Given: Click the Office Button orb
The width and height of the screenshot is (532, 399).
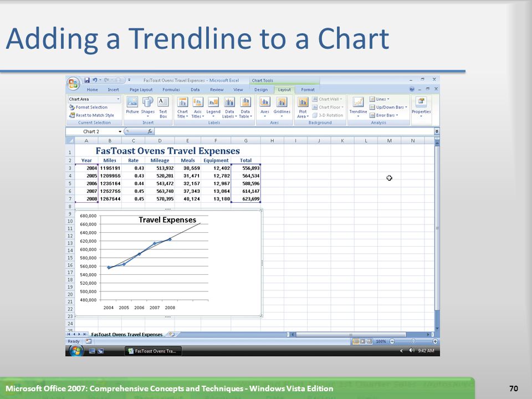Looking at the screenshot, I should [73, 84].
